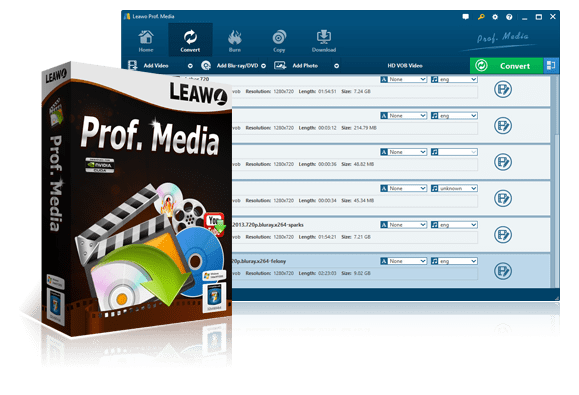
Task: Edit the 7.21 GB sparks video
Action: click(x=503, y=234)
